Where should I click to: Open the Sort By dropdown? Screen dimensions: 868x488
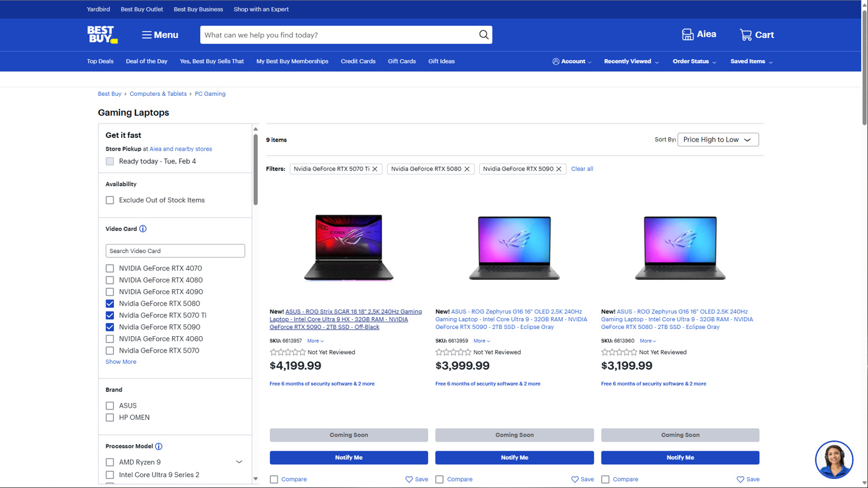(x=717, y=140)
